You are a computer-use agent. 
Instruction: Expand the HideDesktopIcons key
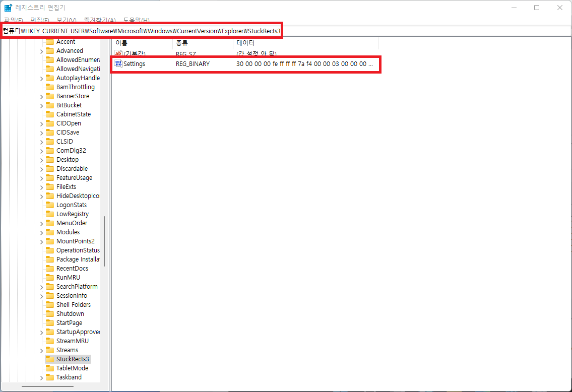click(42, 197)
